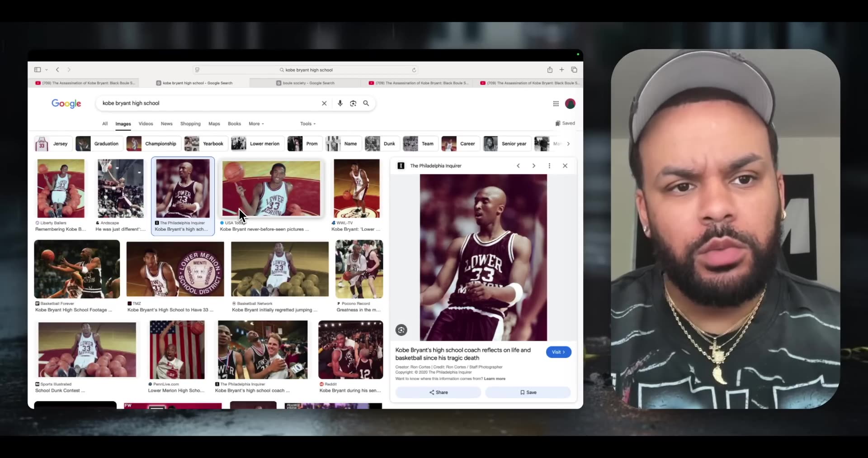Click the Google logo
Image resolution: width=868 pixels, height=458 pixels.
coord(66,104)
